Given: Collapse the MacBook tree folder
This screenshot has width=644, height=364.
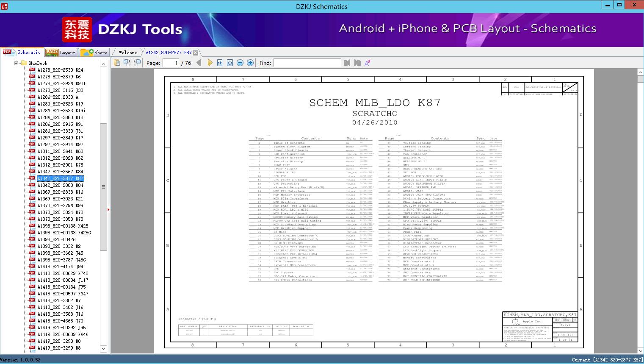Looking at the screenshot, I should (x=16, y=63).
